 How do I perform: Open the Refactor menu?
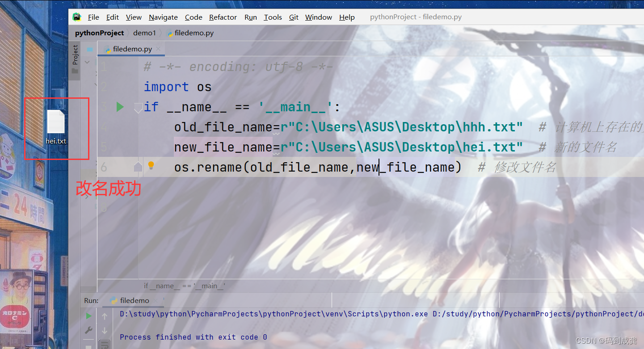click(x=223, y=17)
